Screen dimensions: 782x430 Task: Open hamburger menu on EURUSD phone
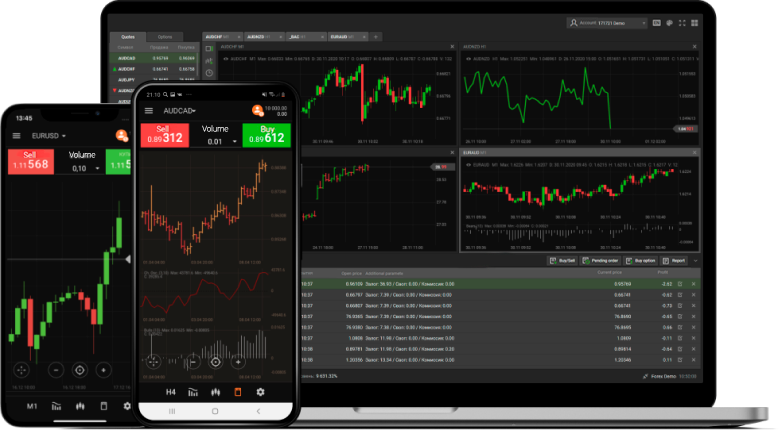click(16, 135)
